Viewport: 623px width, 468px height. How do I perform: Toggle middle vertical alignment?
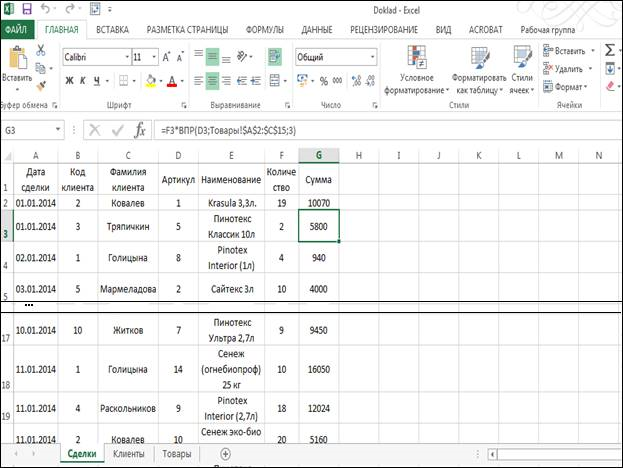[x=212, y=57]
